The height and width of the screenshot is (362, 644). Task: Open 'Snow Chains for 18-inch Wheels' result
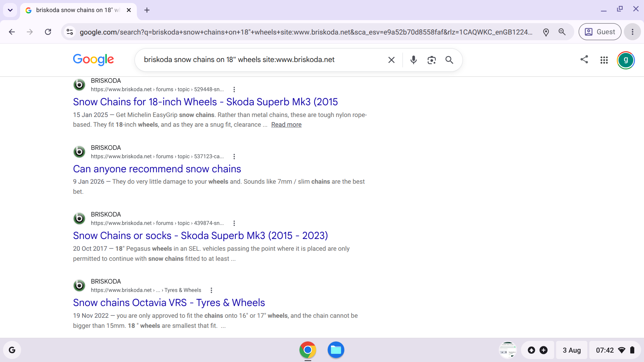(205, 102)
